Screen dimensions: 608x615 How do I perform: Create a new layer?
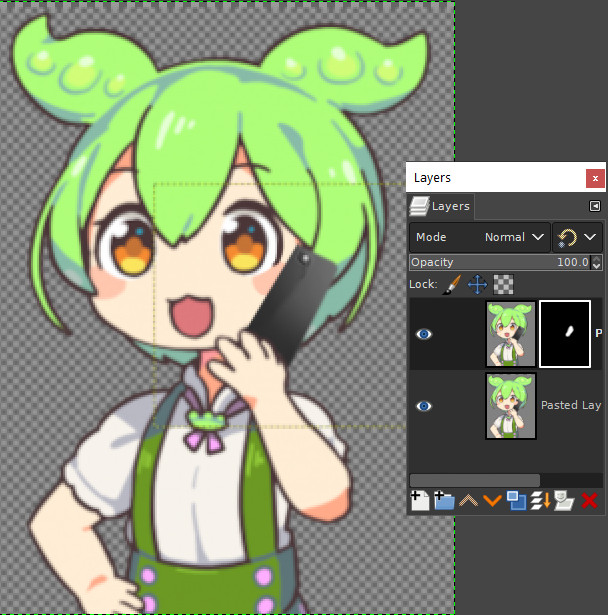[x=420, y=500]
